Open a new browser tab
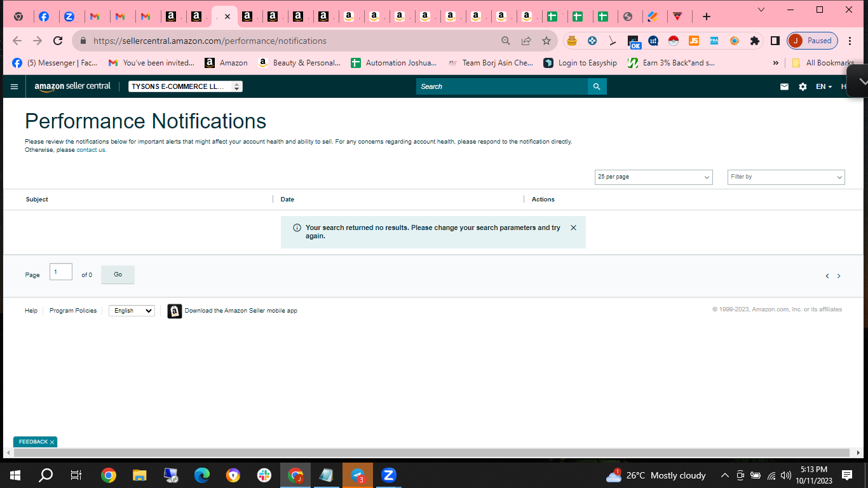Screen dimensions: 868x488 [x=706, y=17]
